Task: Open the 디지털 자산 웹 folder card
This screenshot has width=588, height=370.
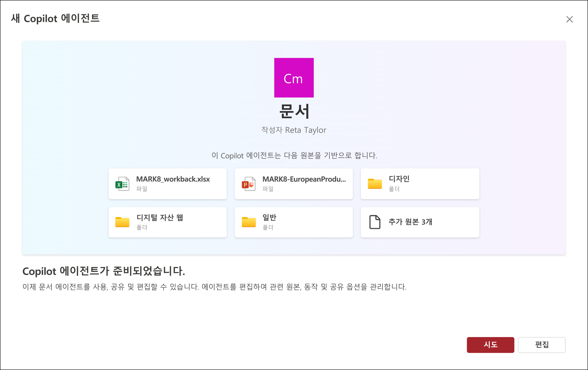Action: click(x=168, y=222)
